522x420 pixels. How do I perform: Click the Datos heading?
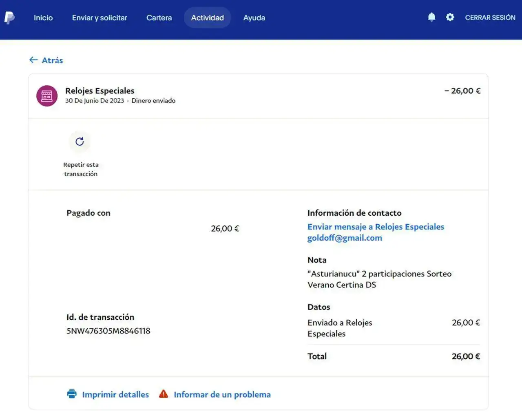(319, 307)
